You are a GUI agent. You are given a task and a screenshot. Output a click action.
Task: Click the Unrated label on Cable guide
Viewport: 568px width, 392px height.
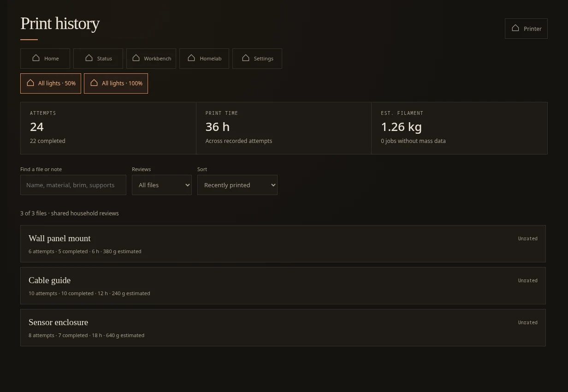click(528, 280)
